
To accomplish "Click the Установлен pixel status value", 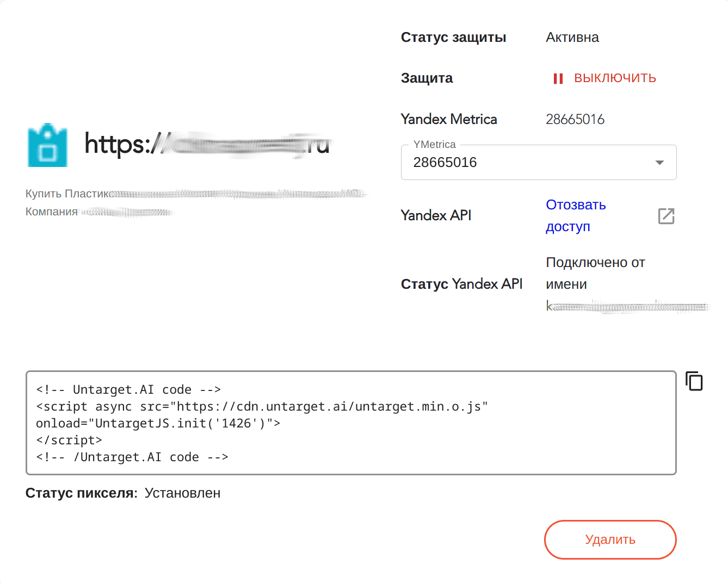I will click(x=182, y=493).
